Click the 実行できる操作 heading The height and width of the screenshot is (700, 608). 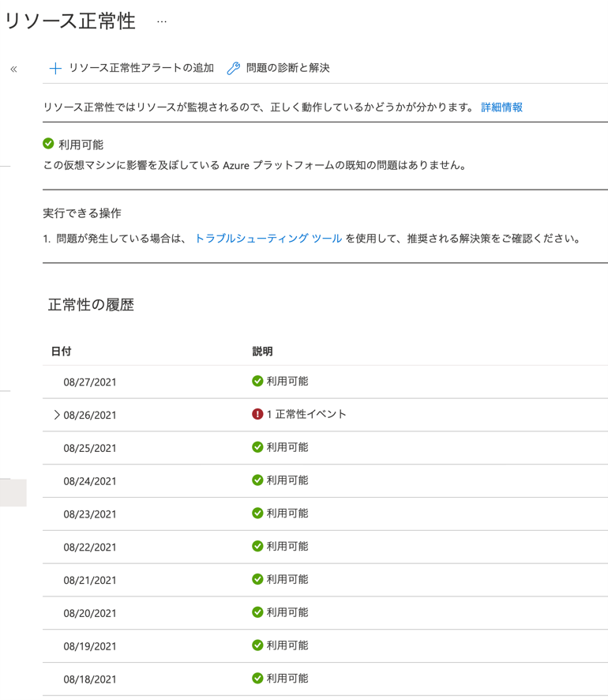tap(82, 213)
